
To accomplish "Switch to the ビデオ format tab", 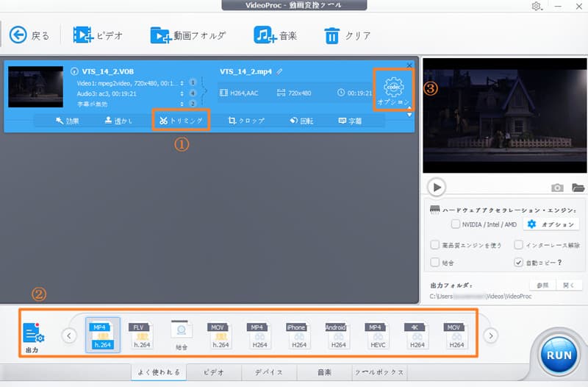I will pos(214,372).
